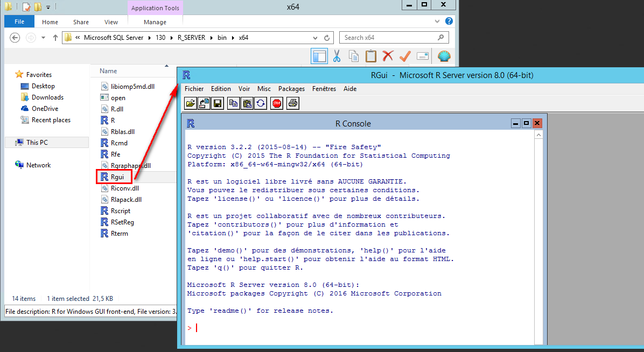Open the Fichier menu in RGui

(x=194, y=89)
